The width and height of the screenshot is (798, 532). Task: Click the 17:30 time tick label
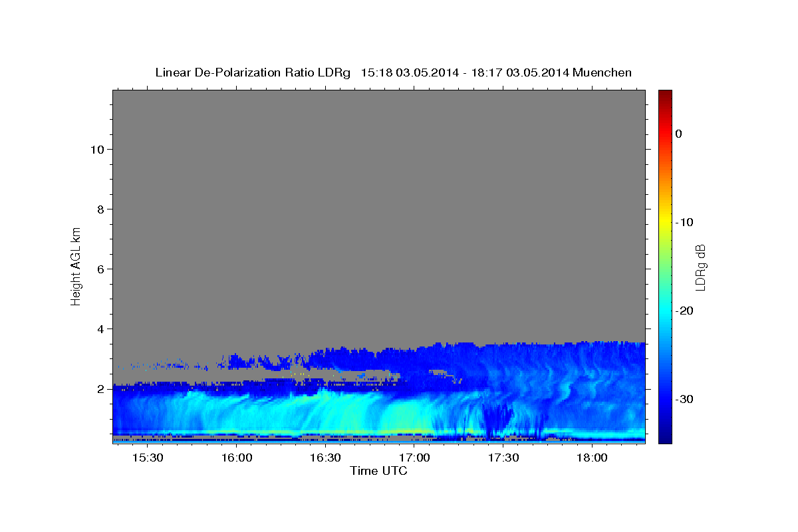pos(503,458)
